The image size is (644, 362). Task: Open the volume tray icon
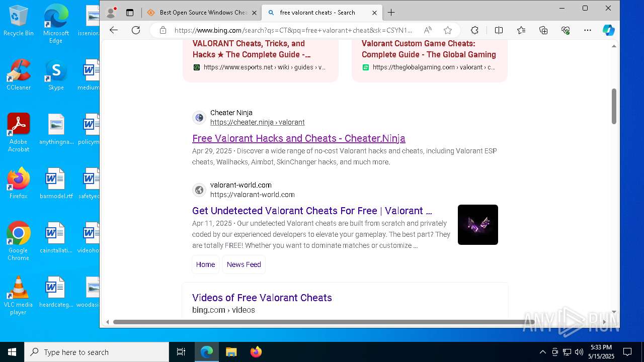coord(579,352)
